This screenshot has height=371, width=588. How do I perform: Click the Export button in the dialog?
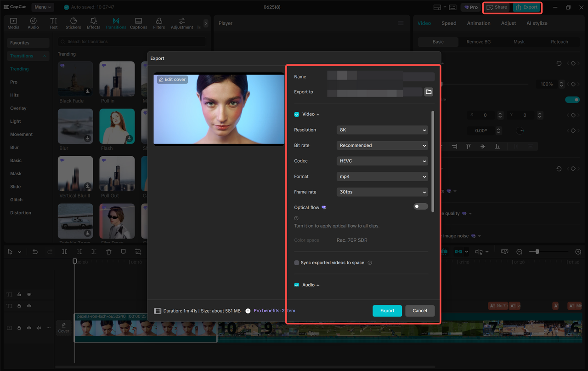(387, 310)
